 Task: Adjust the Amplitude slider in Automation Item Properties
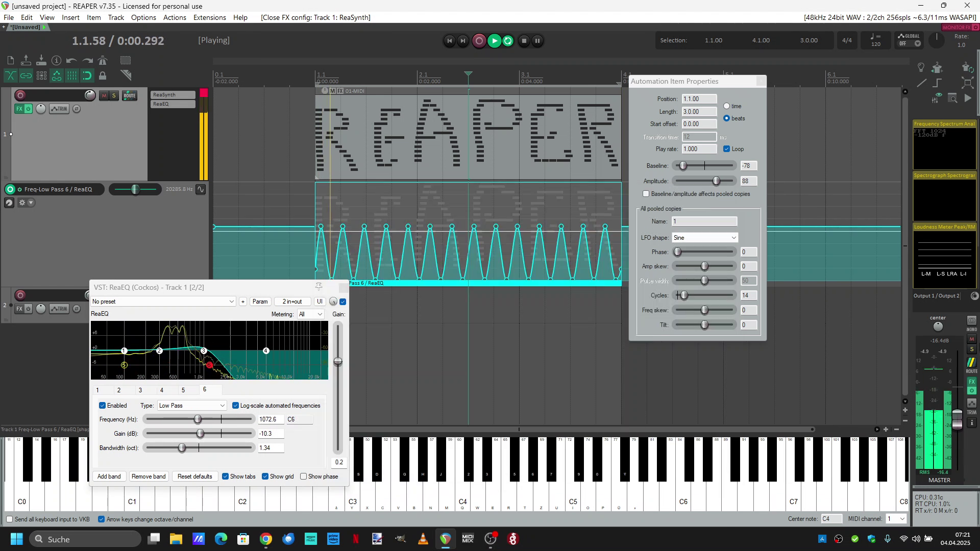click(716, 181)
